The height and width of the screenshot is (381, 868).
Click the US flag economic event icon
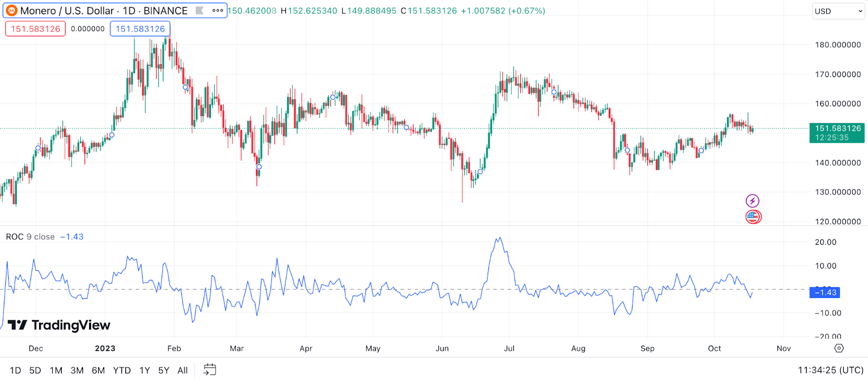[753, 217]
